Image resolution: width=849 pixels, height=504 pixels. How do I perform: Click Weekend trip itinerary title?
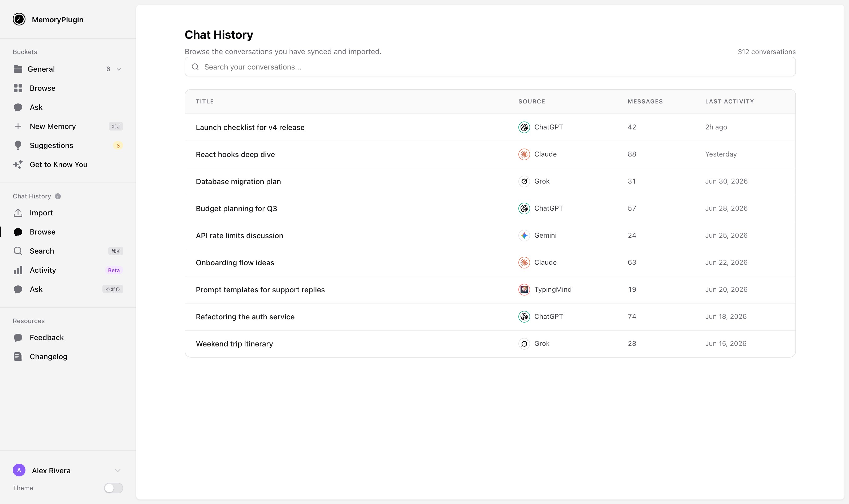[x=234, y=344]
